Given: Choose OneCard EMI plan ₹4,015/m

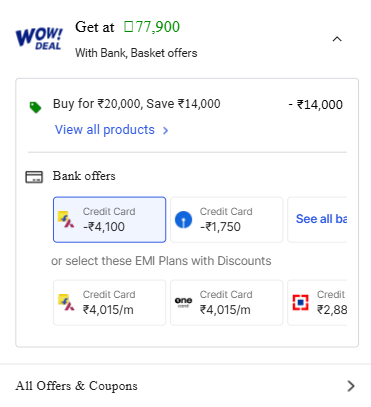Looking at the screenshot, I should 226,303.
